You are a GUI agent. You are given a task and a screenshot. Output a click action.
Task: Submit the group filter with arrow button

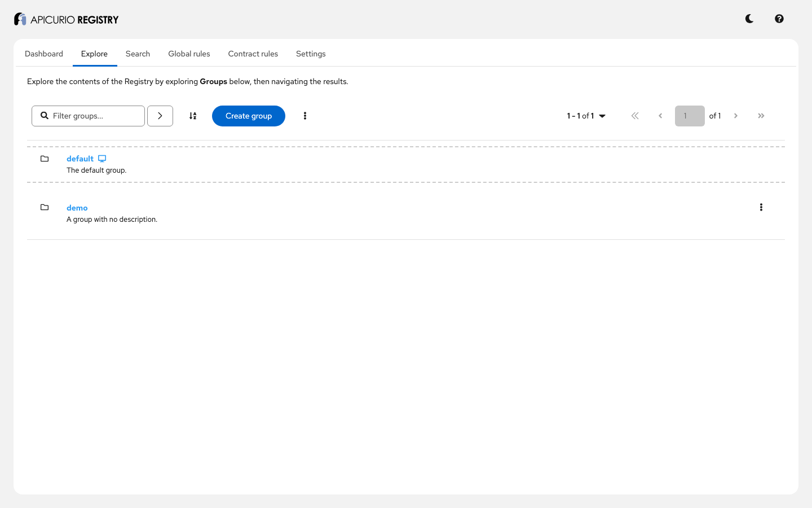[x=160, y=116]
